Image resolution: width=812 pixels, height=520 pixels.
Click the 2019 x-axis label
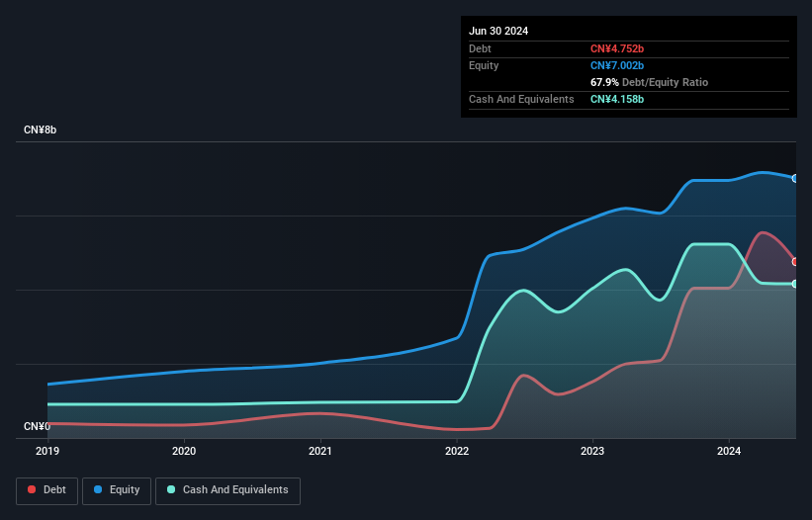click(x=47, y=451)
